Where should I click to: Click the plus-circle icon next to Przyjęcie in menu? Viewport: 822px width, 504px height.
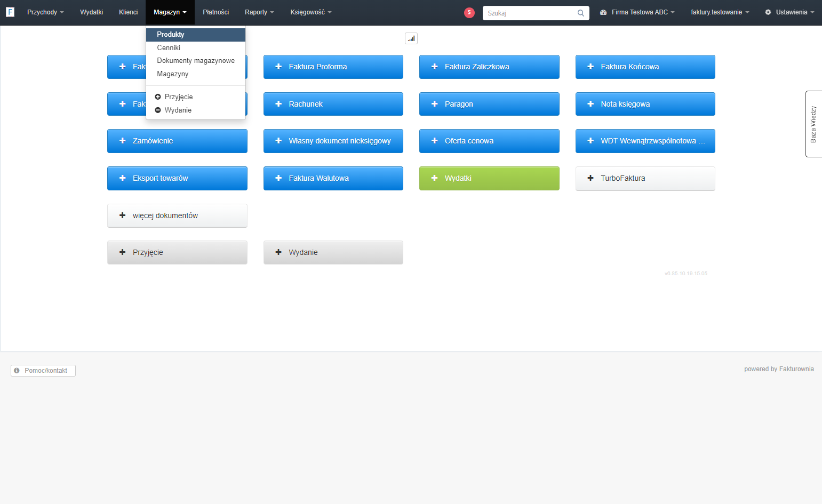[158, 97]
